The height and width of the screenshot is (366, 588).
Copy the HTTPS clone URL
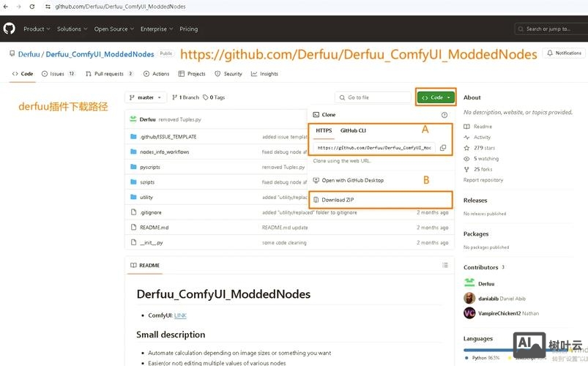tap(443, 148)
